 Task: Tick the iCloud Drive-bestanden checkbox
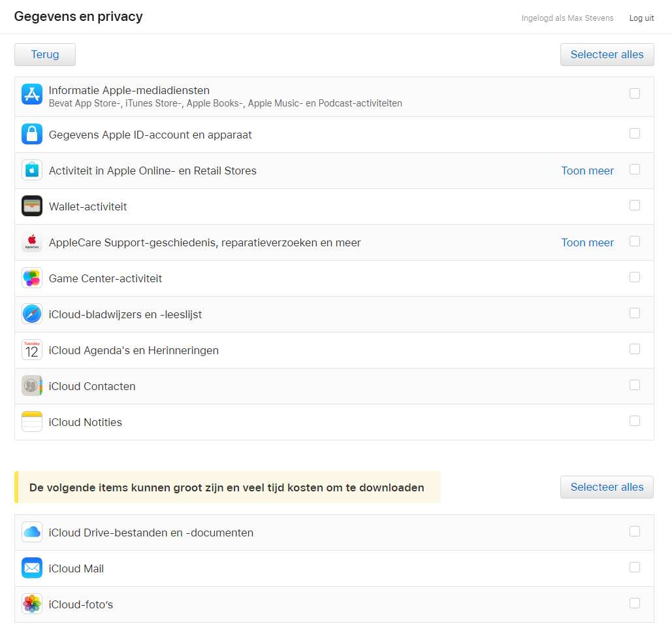pos(634,531)
